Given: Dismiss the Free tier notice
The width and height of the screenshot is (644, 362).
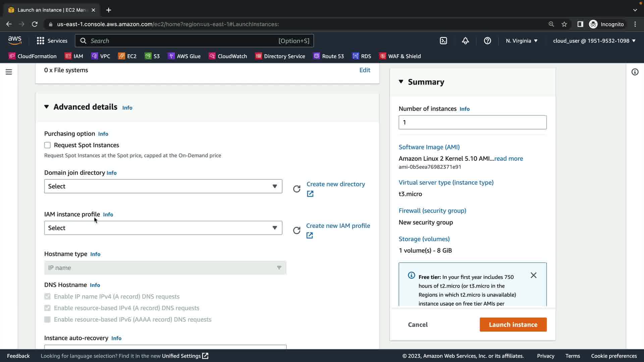Looking at the screenshot, I should tap(533, 276).
